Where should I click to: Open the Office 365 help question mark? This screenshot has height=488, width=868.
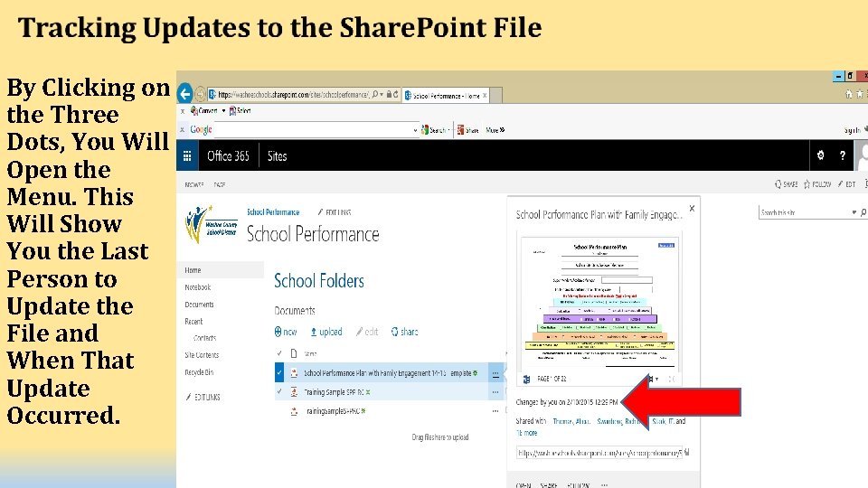tap(843, 155)
